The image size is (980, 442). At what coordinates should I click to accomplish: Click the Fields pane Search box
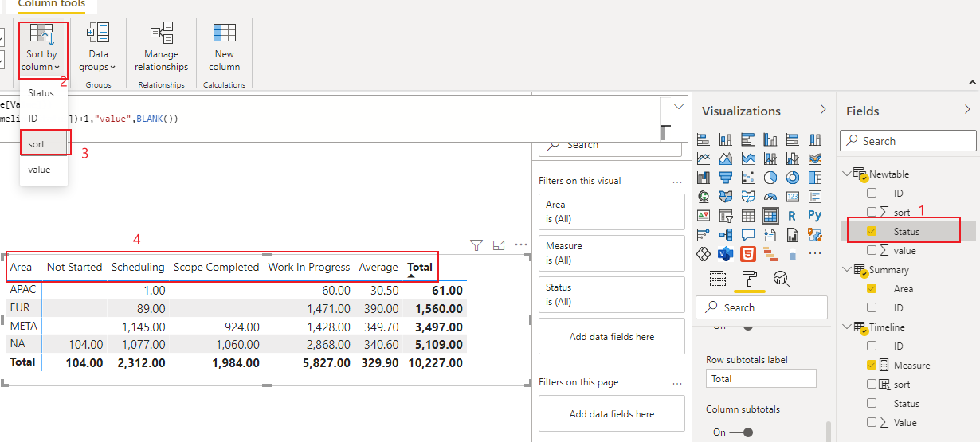click(x=908, y=141)
